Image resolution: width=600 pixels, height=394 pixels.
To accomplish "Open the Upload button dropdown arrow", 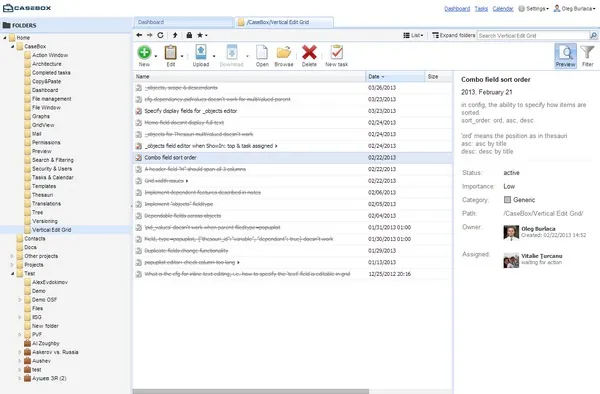I will [214, 56].
